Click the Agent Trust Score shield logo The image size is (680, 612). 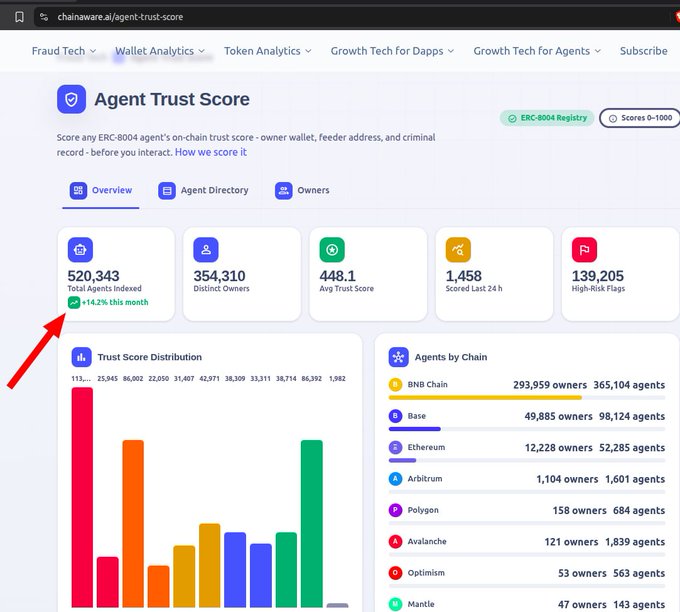72,99
